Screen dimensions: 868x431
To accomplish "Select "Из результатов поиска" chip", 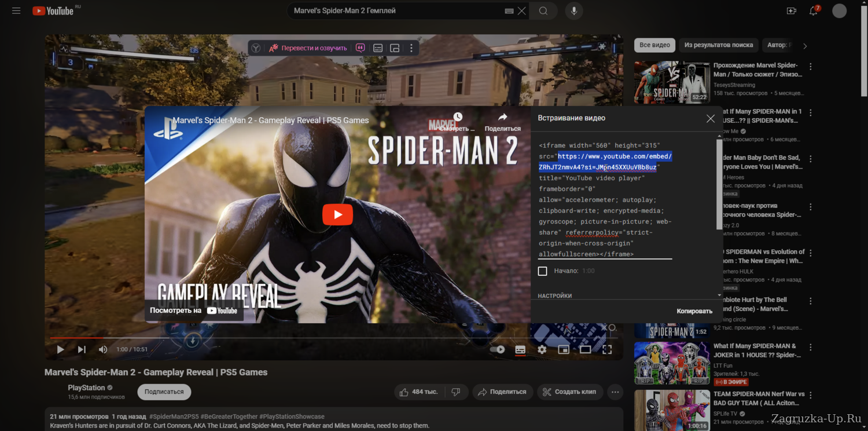I will click(x=718, y=45).
